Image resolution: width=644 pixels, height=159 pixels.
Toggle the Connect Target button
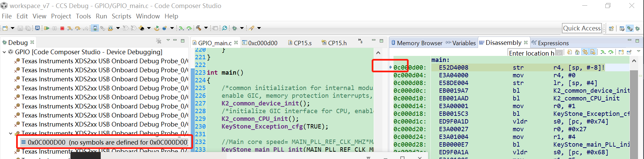(95, 28)
